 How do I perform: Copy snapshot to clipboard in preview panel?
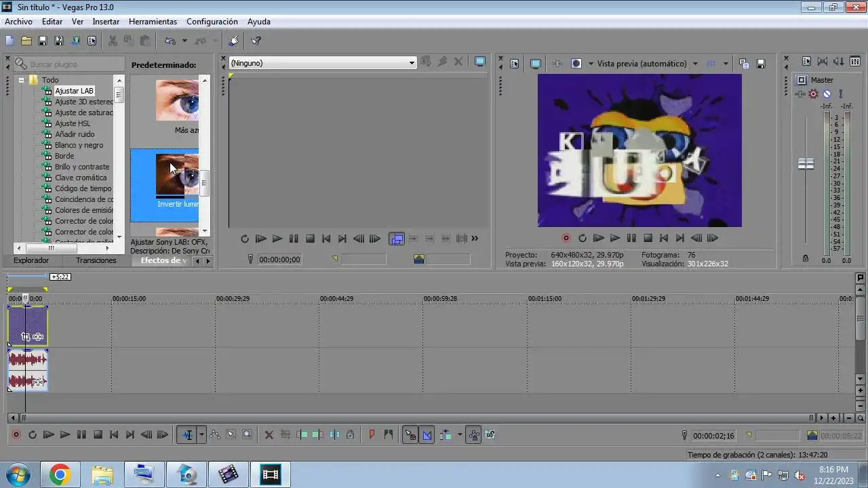pyautogui.click(x=744, y=63)
